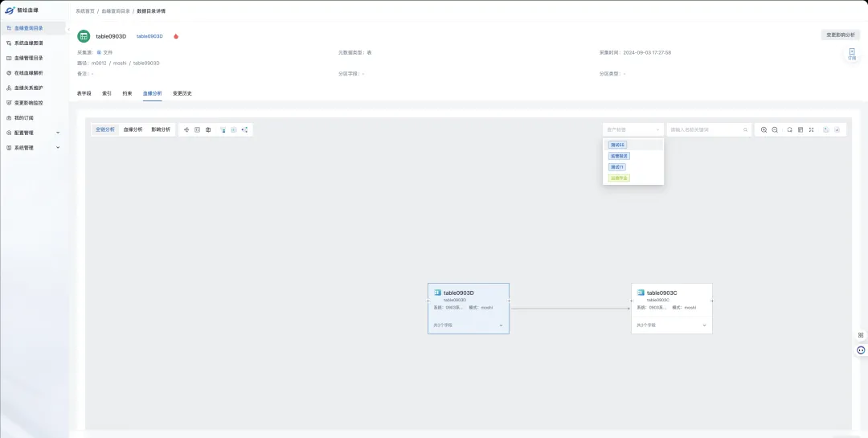Screen dimensions: 868x438
Task: Expand the fields list of table0903C node
Action: [705, 325]
